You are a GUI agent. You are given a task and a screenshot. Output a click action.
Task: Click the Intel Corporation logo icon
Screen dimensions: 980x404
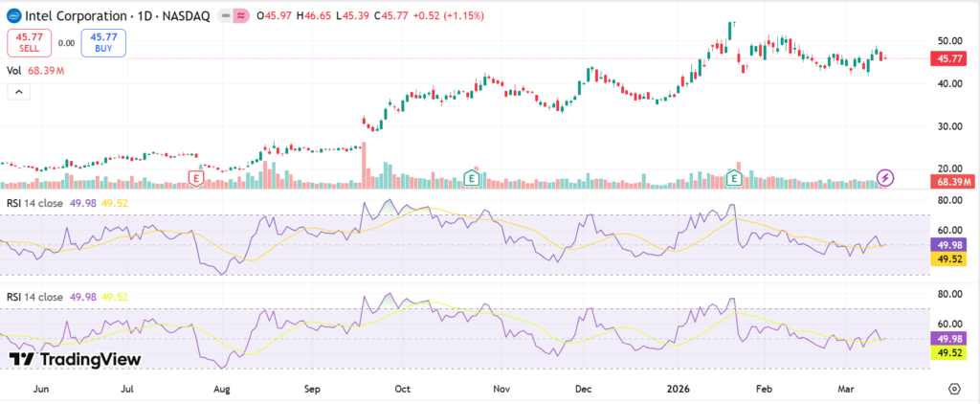13,17
